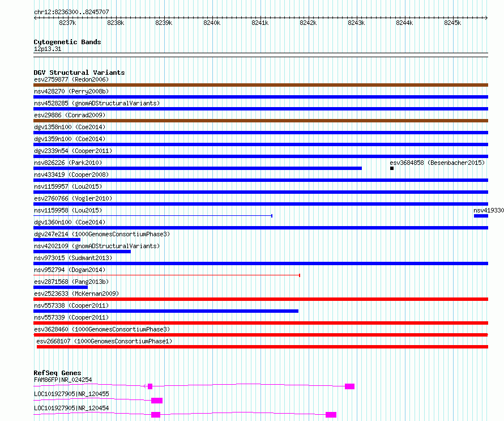
Task: Click the nsv1159958 (Lou2015) label
Action: (68, 210)
